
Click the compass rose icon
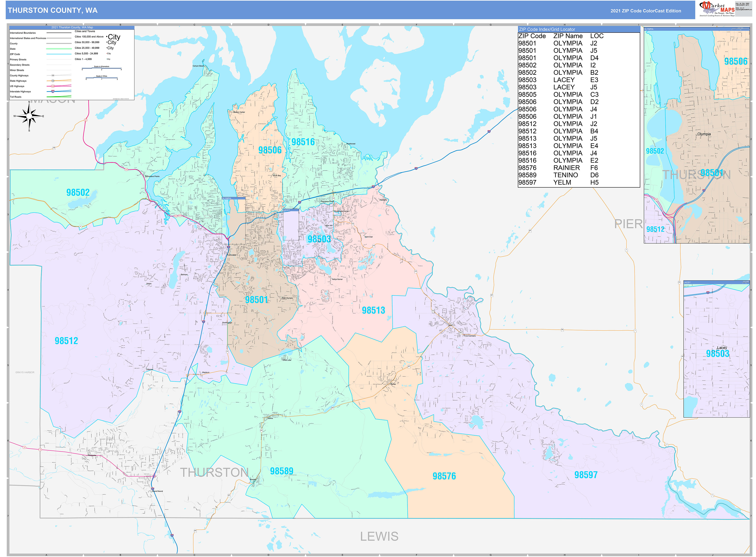29,116
